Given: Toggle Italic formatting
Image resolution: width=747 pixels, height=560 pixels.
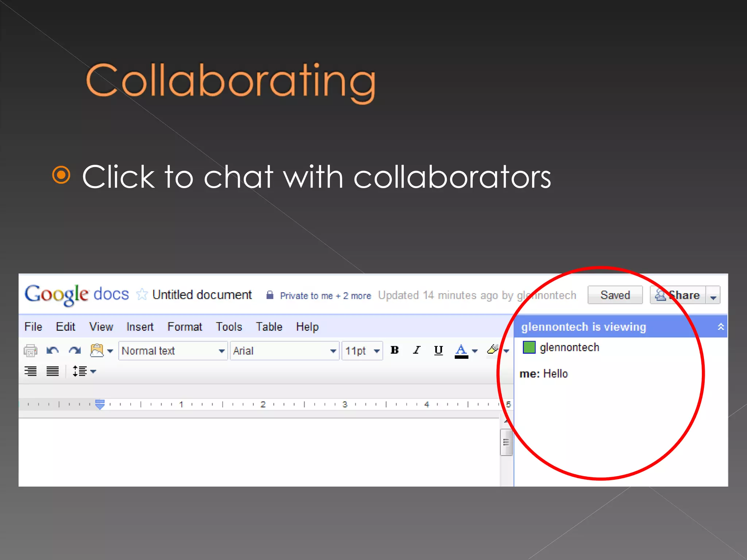Looking at the screenshot, I should click(x=417, y=350).
